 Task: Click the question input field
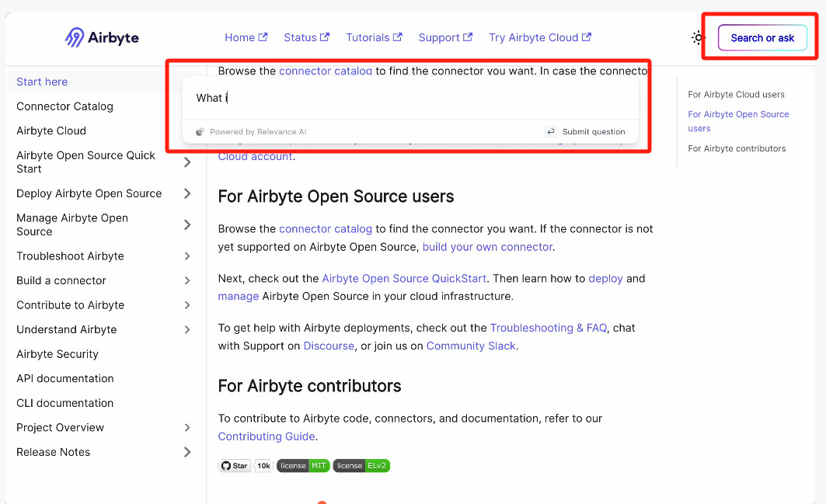[410, 98]
